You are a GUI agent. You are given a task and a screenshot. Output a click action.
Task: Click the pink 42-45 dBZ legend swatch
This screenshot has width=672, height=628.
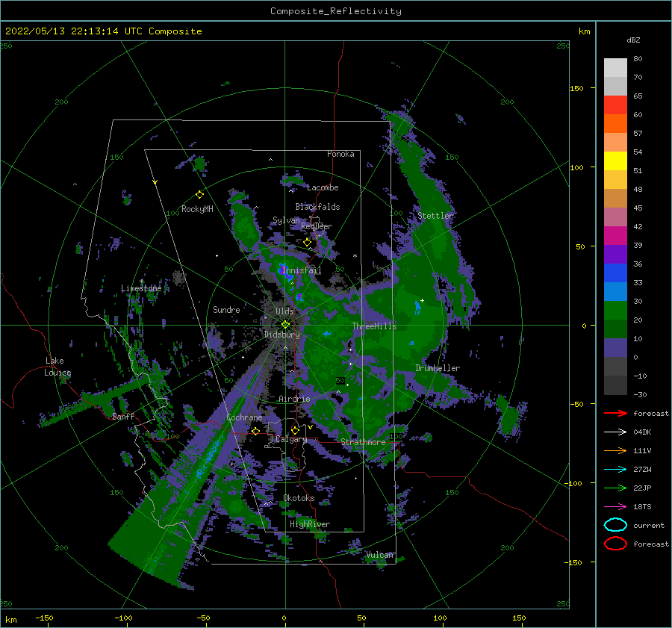coord(615,217)
